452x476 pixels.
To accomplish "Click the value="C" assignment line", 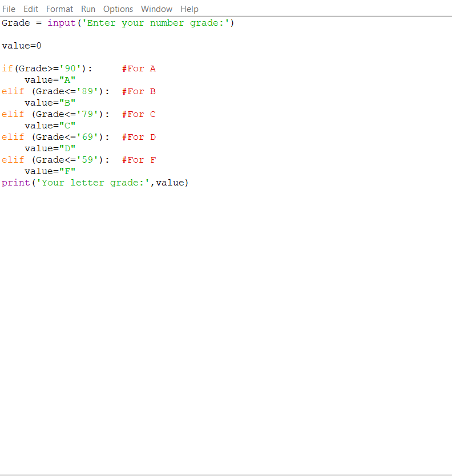I will click(50, 126).
